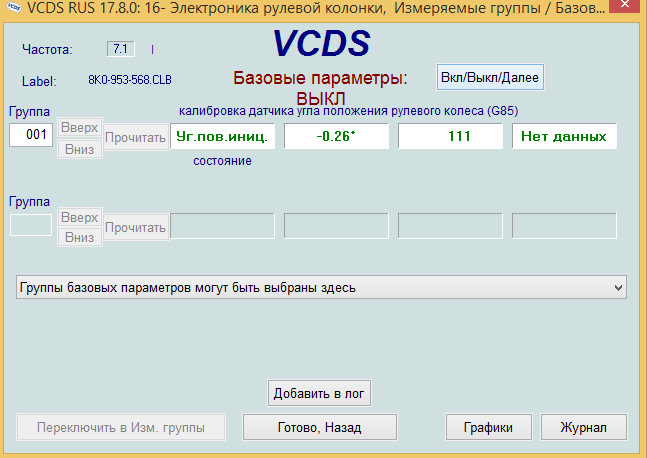Click the greyed-out Прочитать button of second group
647x458 pixels.
[135, 227]
